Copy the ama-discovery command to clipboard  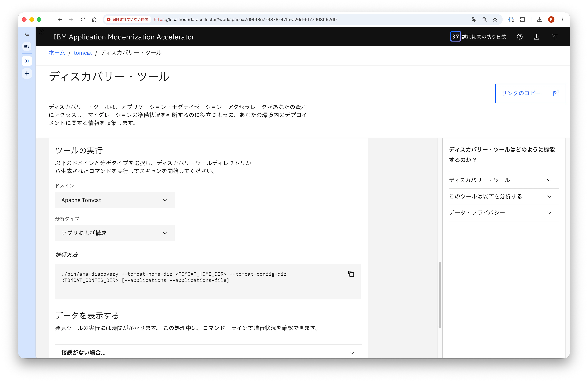351,274
